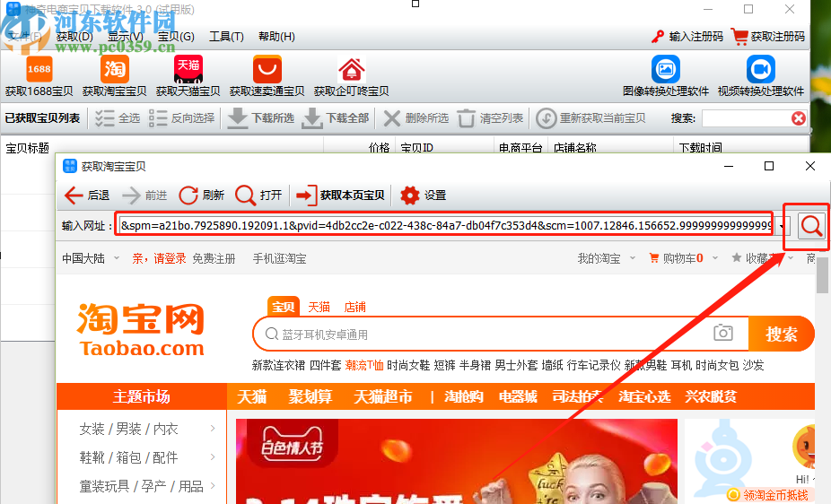Download everything via 下载全部

[336, 118]
